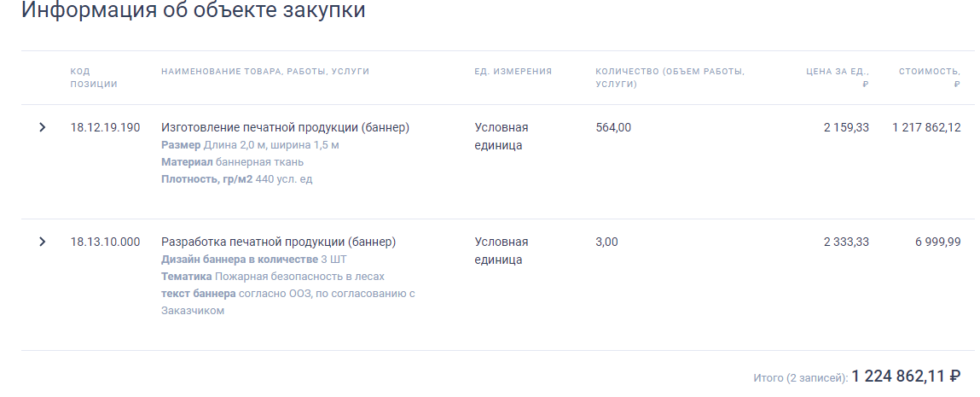Click the quantity value 564,00
Image resolution: width=980 pixels, height=397 pixels.
pos(613,127)
